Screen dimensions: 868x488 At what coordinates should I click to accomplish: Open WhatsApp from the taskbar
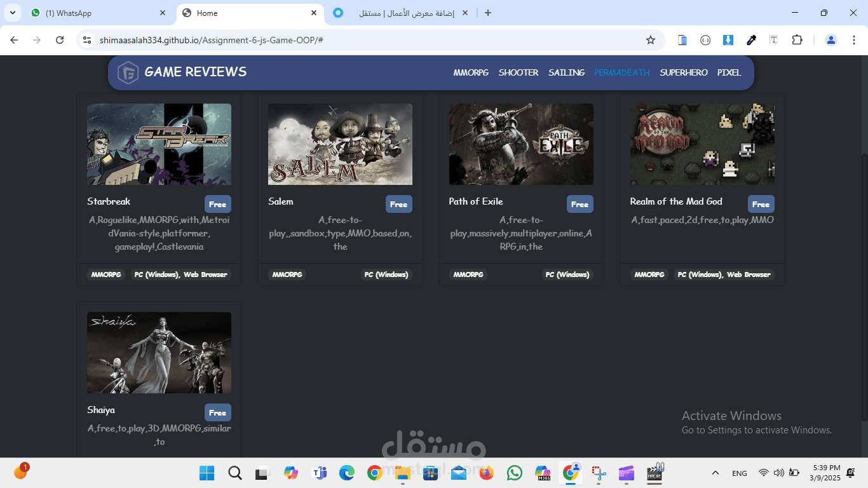(x=515, y=473)
